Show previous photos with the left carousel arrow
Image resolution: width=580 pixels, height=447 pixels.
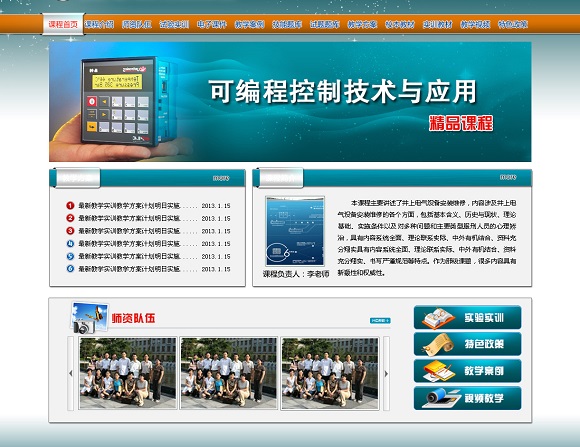pos(70,373)
